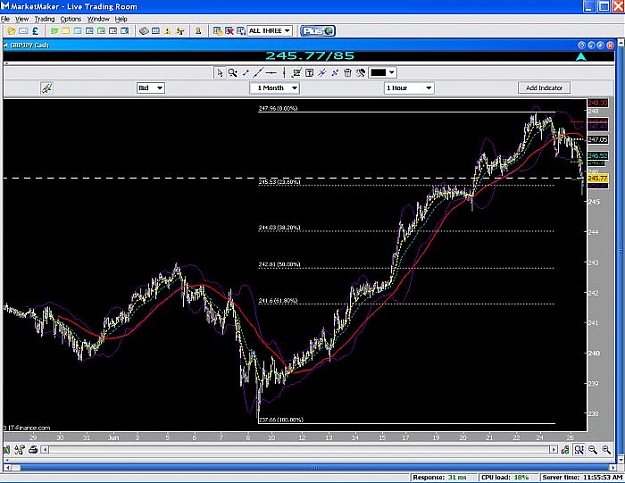This screenshot has width=625, height=483.
Task: Open the Options menu
Action: (x=71, y=19)
